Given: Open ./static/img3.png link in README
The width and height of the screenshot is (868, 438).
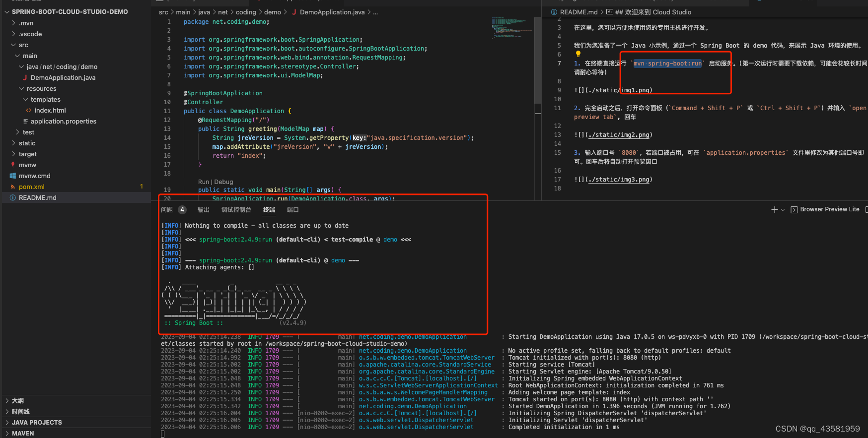Looking at the screenshot, I should [x=619, y=180].
